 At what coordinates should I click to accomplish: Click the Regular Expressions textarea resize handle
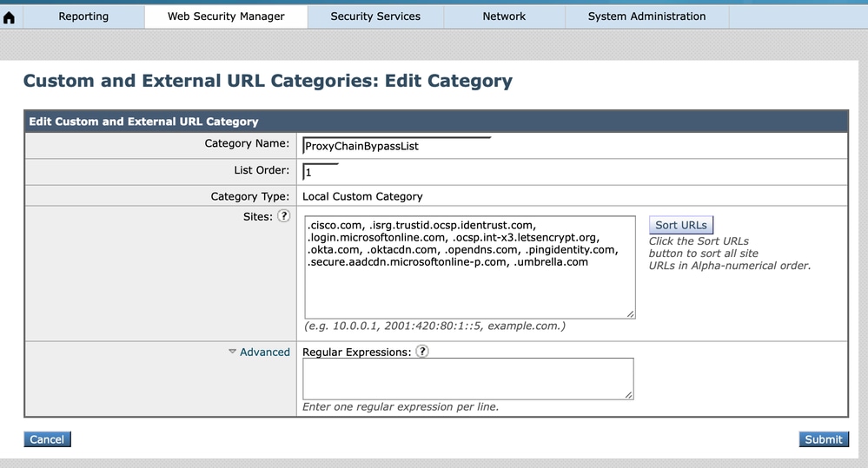[x=628, y=394]
